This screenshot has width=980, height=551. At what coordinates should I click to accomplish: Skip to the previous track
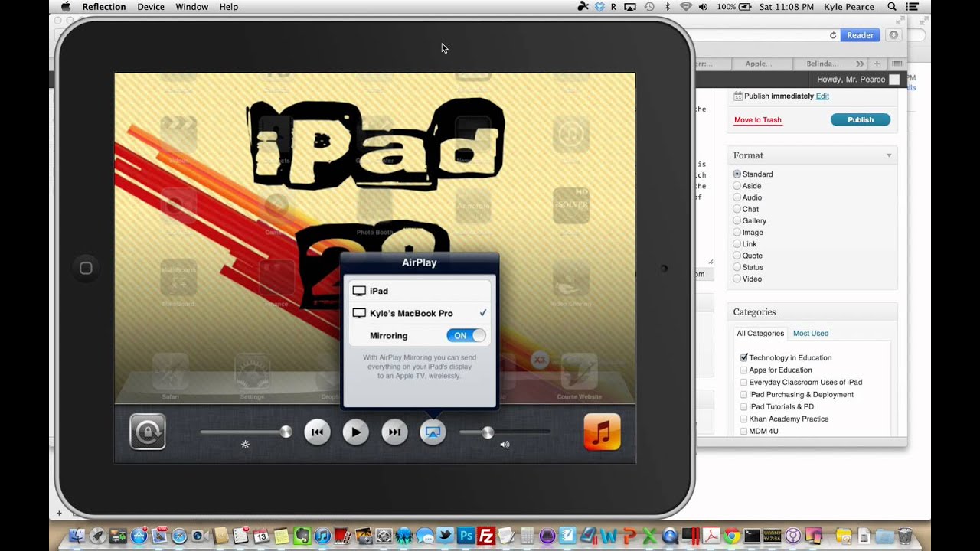(317, 432)
